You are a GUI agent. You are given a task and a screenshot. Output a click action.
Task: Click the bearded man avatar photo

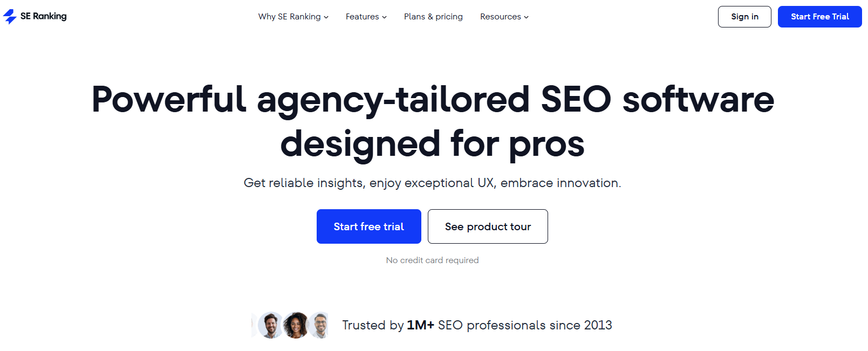(x=271, y=325)
